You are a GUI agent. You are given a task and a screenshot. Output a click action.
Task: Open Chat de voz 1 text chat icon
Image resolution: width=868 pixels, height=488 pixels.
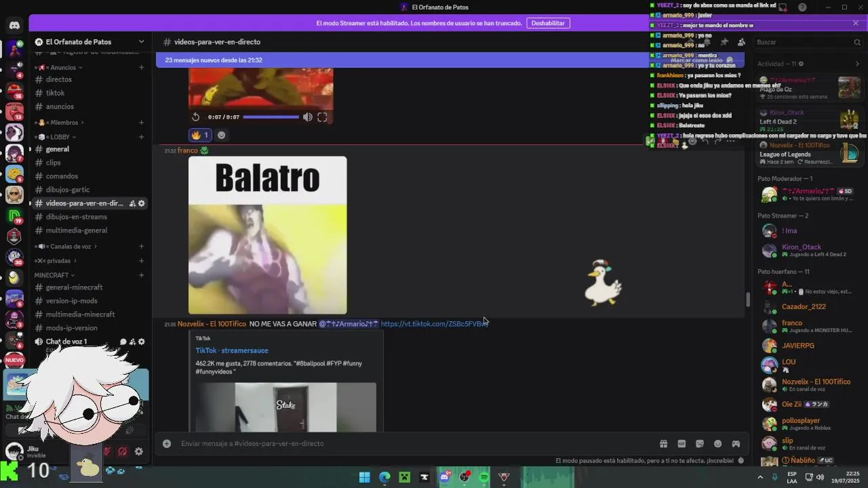(123, 342)
